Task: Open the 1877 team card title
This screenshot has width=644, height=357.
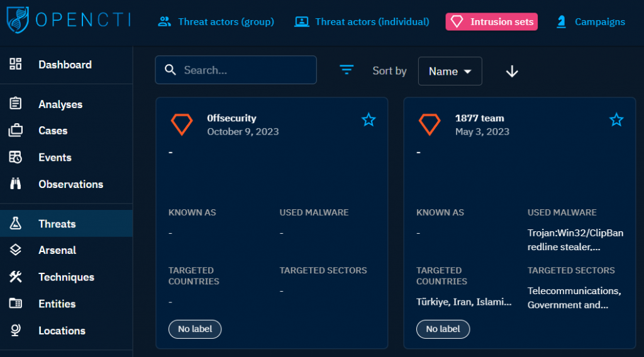Action: (479, 118)
